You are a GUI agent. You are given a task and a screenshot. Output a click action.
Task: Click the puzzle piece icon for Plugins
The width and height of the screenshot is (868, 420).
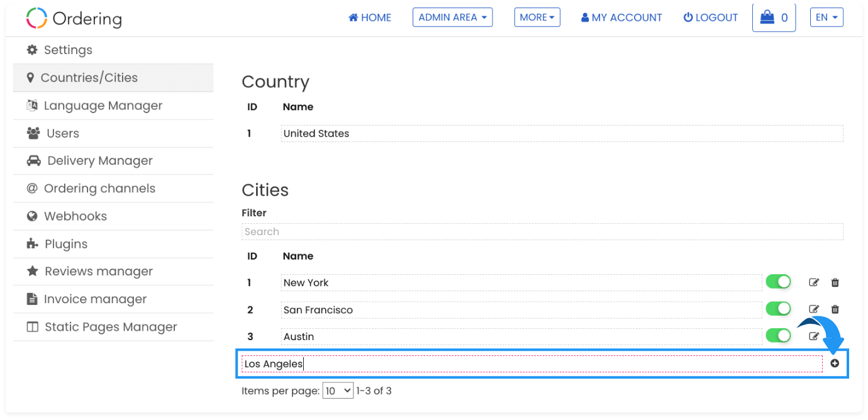pyautogui.click(x=33, y=243)
